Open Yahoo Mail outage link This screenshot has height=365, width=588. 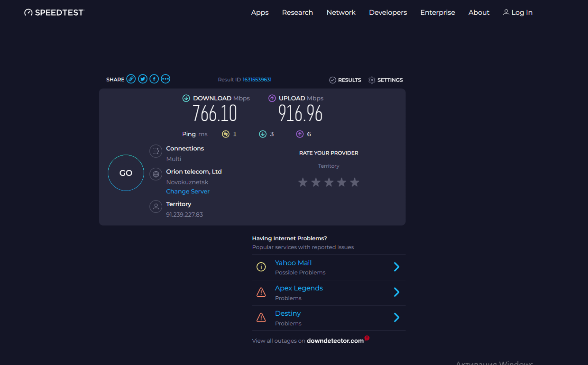point(293,263)
